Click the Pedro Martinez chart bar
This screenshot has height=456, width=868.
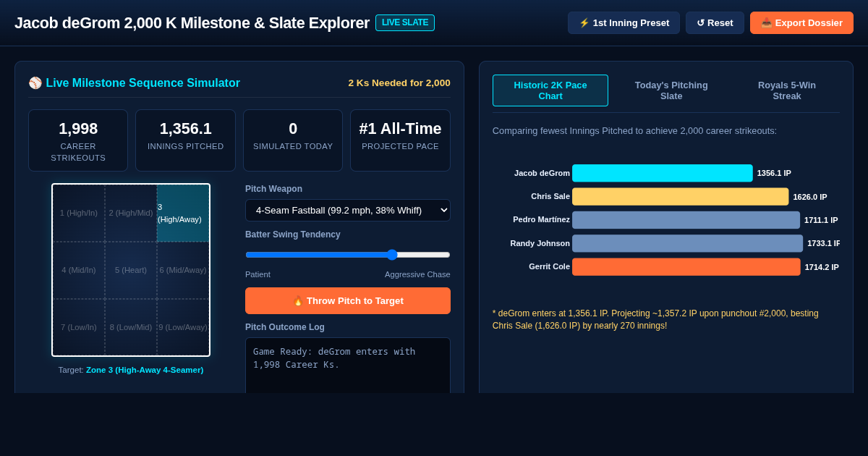pos(686,220)
